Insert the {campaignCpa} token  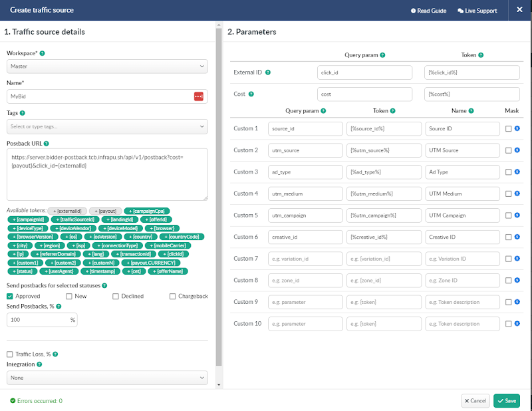pyautogui.click(x=147, y=211)
